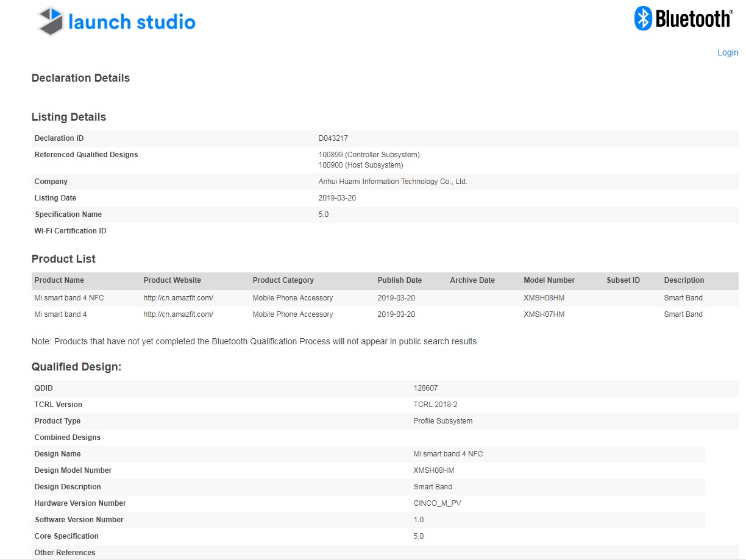The image size is (746, 560).
Task: Select the value "TCRL 2018-2"
Action: 436,405
